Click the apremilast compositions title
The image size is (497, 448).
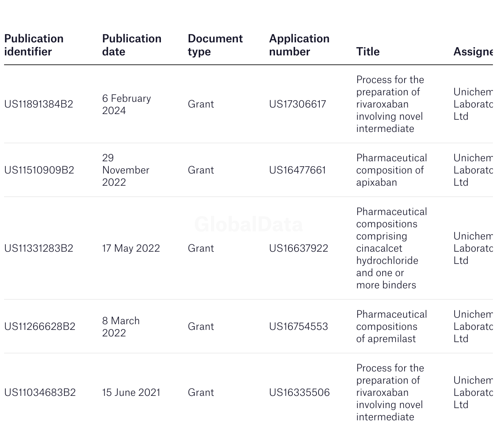[x=391, y=327]
